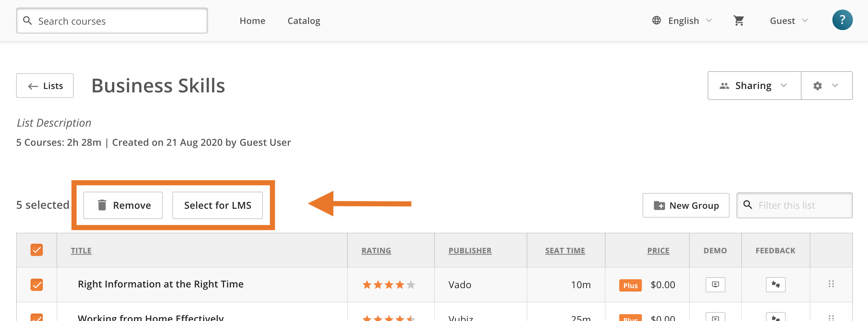Click Vado publisher cell
Image resolution: width=868 pixels, height=321 pixels.
click(460, 285)
